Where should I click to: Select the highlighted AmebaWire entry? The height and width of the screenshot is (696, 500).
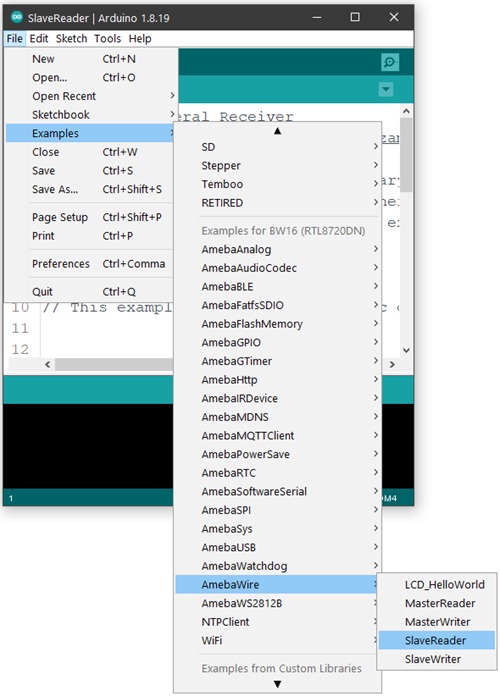(277, 585)
